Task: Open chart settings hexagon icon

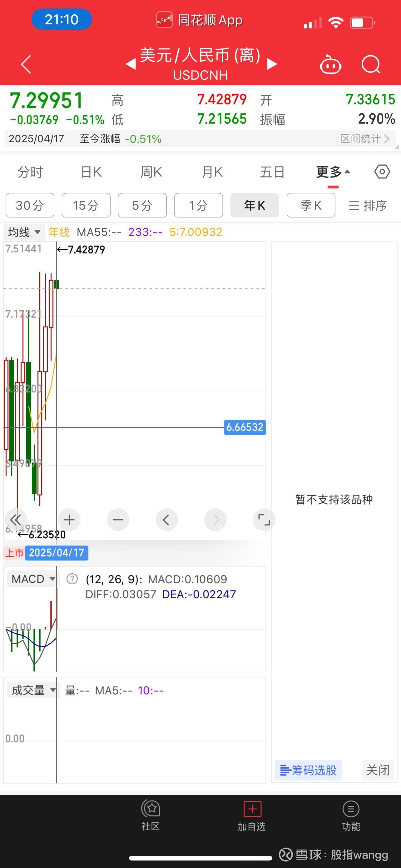Action: (382, 172)
